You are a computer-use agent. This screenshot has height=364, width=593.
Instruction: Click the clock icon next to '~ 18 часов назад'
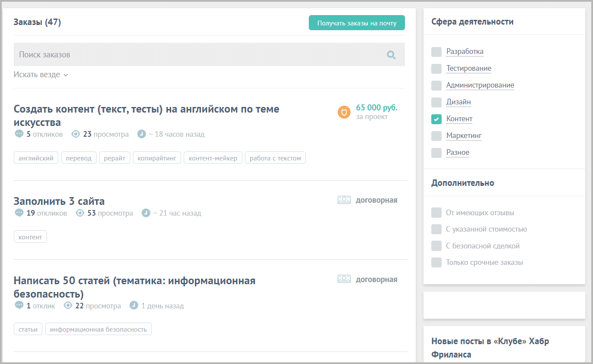pyautogui.click(x=142, y=134)
